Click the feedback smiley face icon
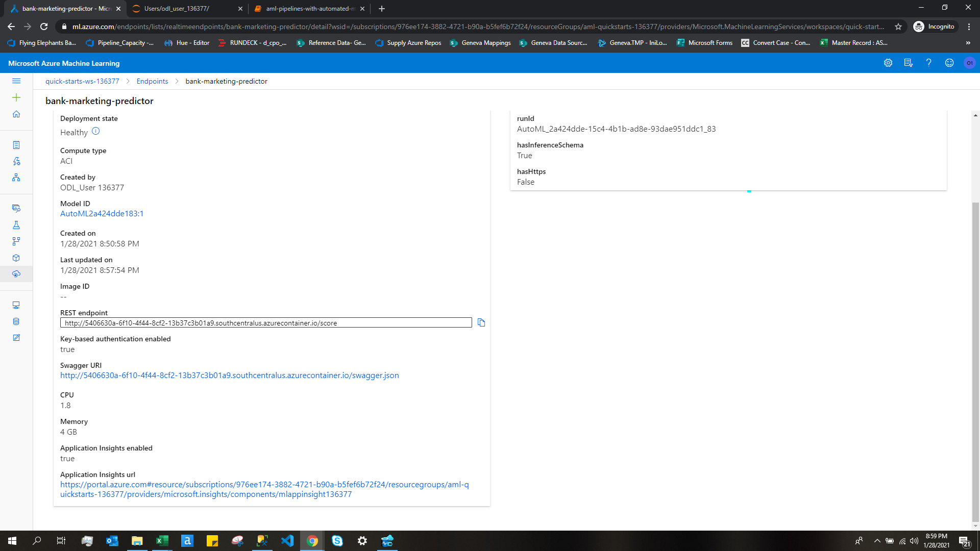 (949, 63)
